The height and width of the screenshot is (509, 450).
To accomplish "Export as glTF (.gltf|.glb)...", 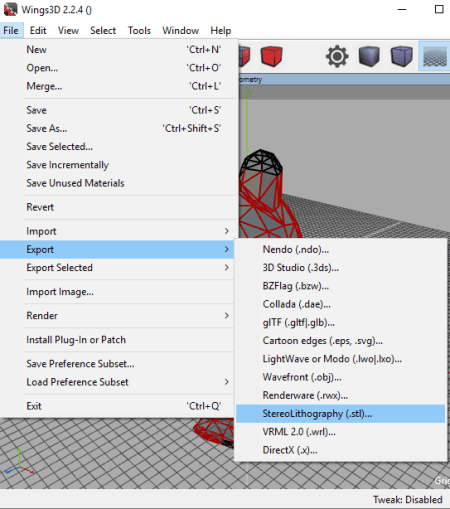I will tap(341, 322).
